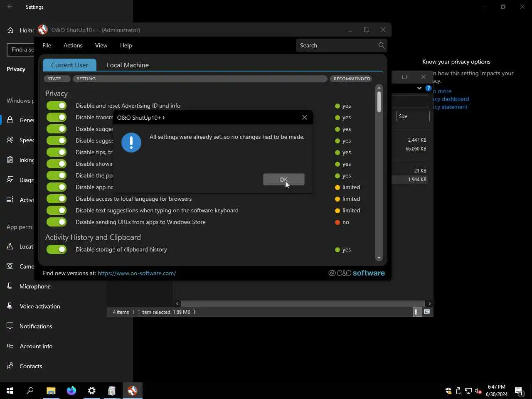Toggle the 'Disable app no...' setting switch
The image size is (532, 399).
[x=57, y=187]
